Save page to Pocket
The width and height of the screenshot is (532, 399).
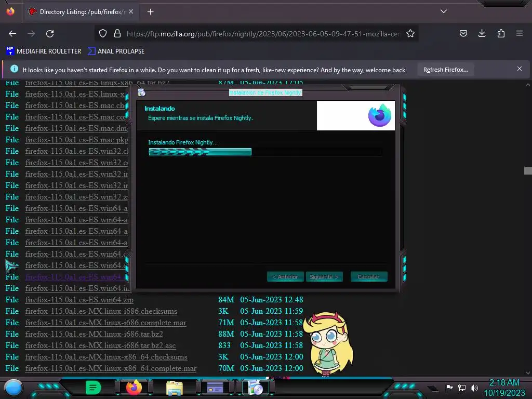(x=463, y=33)
